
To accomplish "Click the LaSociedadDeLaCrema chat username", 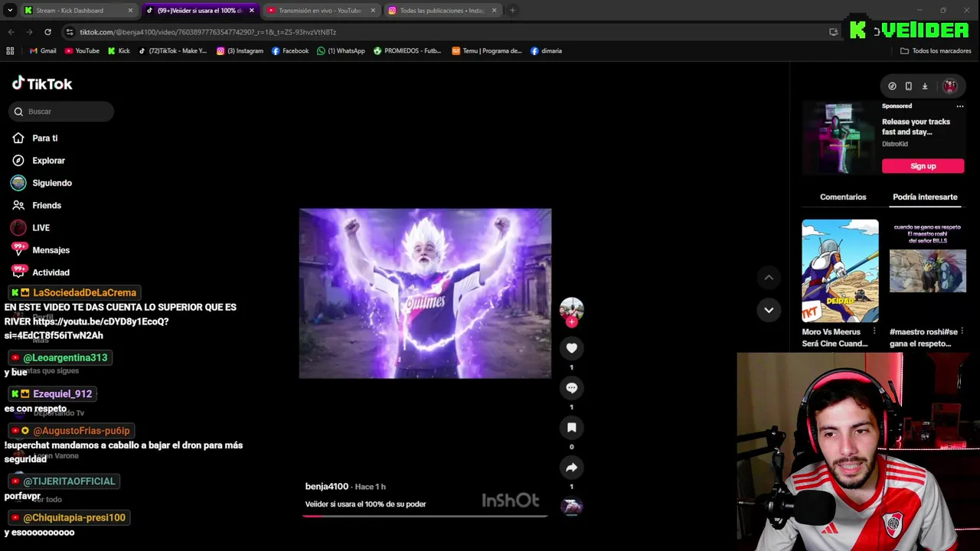I will [84, 293].
